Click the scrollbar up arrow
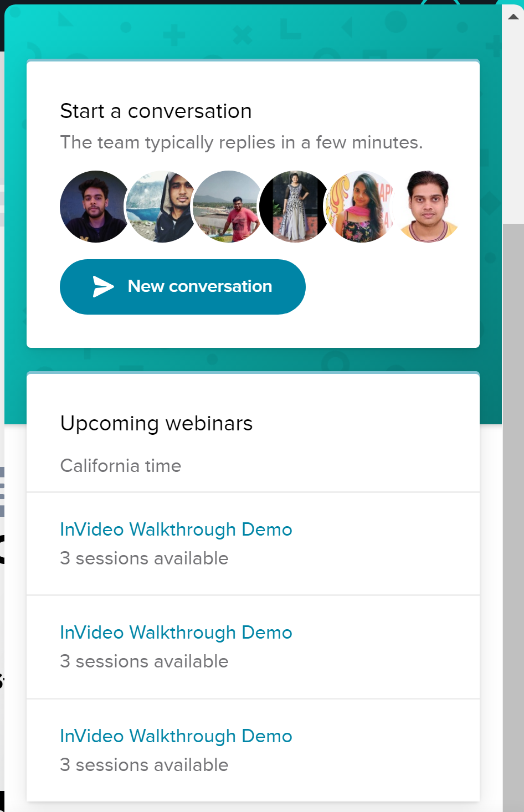Image resolution: width=524 pixels, height=812 pixels. point(513,17)
